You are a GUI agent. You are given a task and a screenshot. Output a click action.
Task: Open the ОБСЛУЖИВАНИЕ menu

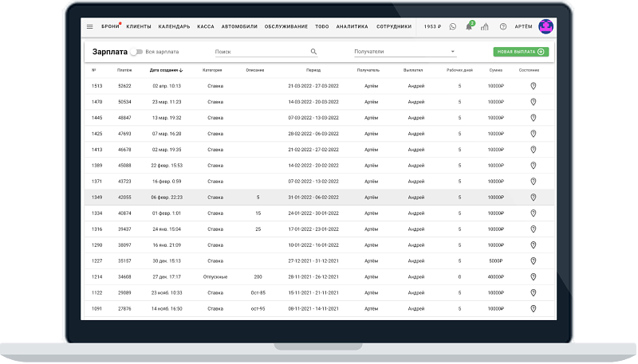(286, 27)
